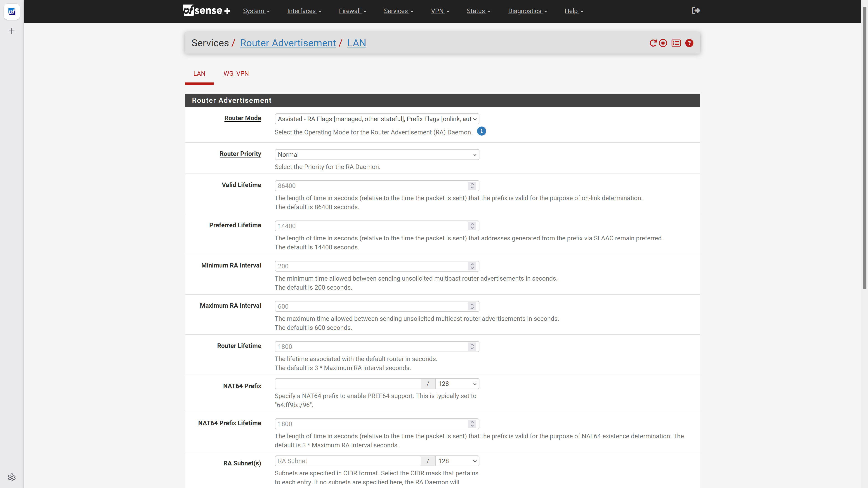Viewport: 868px width, 488px height.
Task: Click the NAT64 Prefix input field
Action: (x=347, y=384)
